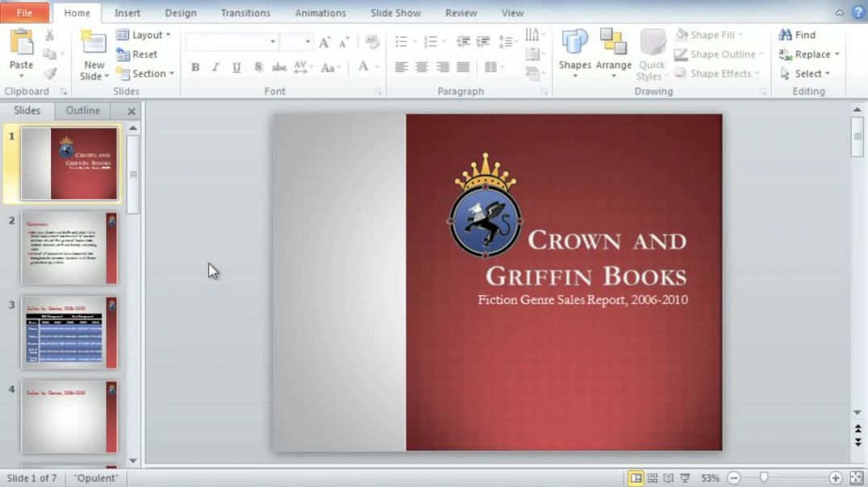Open the Layout dropdown

144,35
